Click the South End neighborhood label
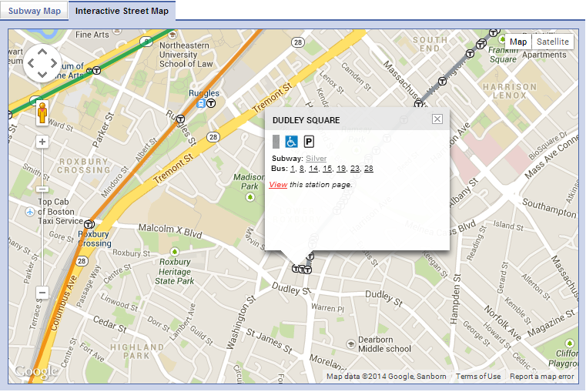The height and width of the screenshot is (392, 586). tap(430, 44)
